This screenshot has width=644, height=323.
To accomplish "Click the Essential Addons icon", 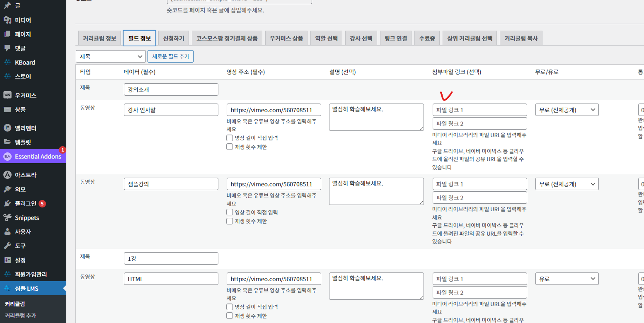I will tap(7, 157).
